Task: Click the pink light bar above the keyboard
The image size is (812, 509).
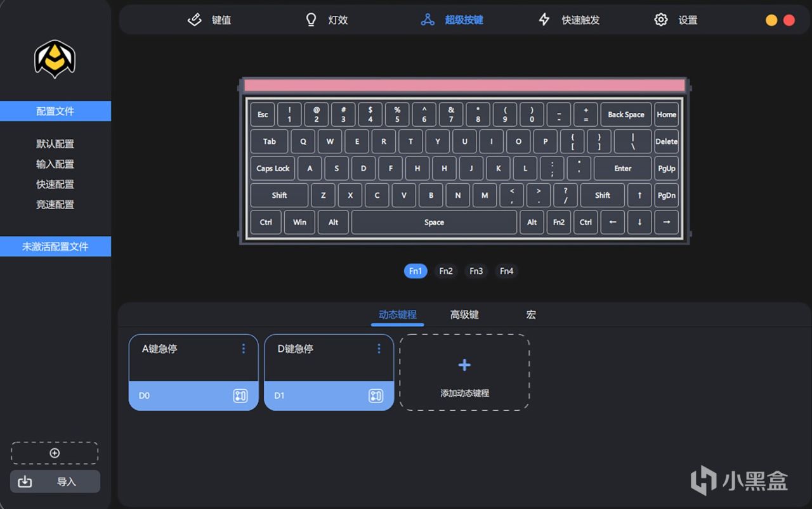Action: [x=464, y=86]
